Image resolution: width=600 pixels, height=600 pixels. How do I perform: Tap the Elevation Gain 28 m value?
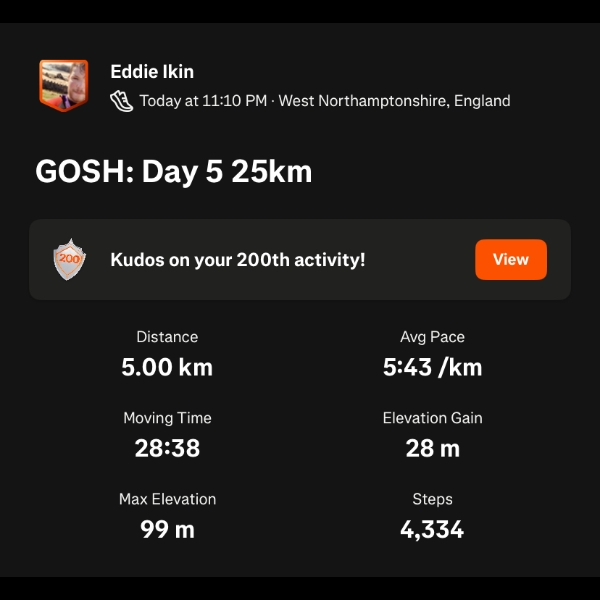pyautogui.click(x=432, y=448)
